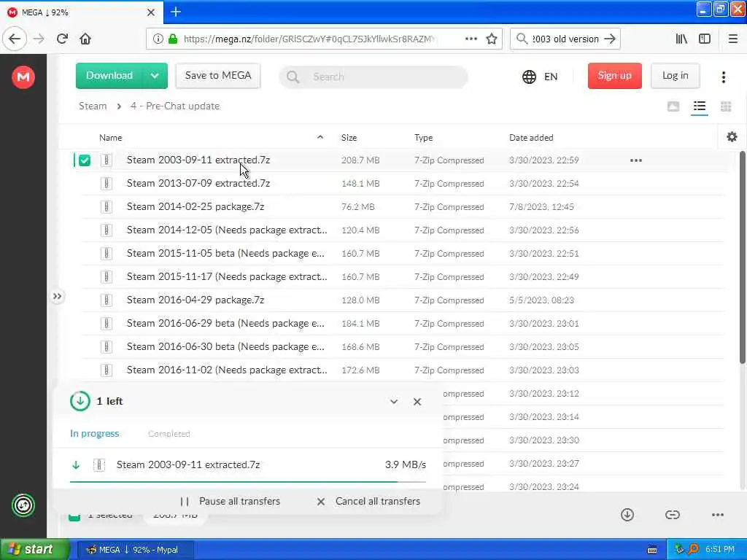Click MEGA Mypal taskbar button
Image resolution: width=747 pixels, height=560 pixels.
point(135,550)
